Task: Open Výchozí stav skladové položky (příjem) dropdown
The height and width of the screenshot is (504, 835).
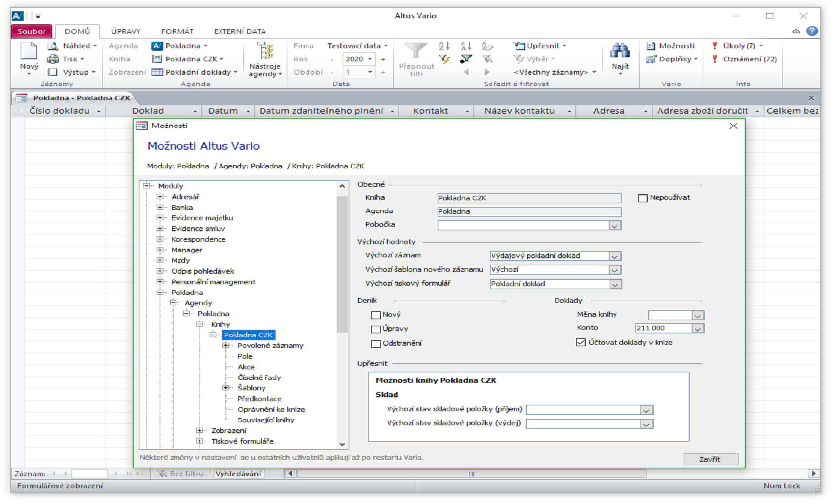Action: tap(646, 410)
